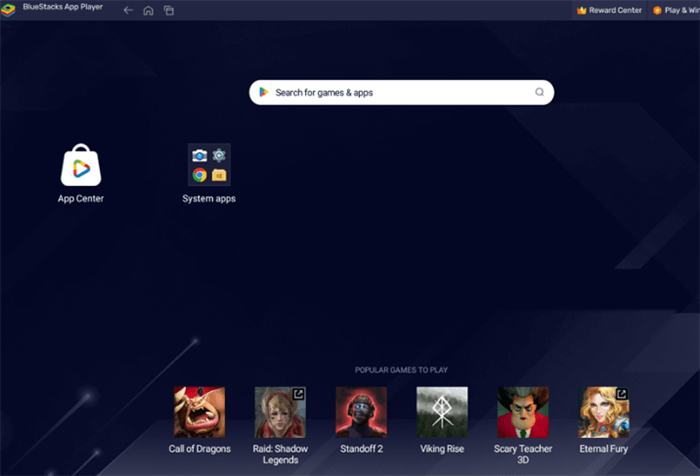The width and height of the screenshot is (700, 476).
Task: Open the Reward Center
Action: [x=609, y=10]
